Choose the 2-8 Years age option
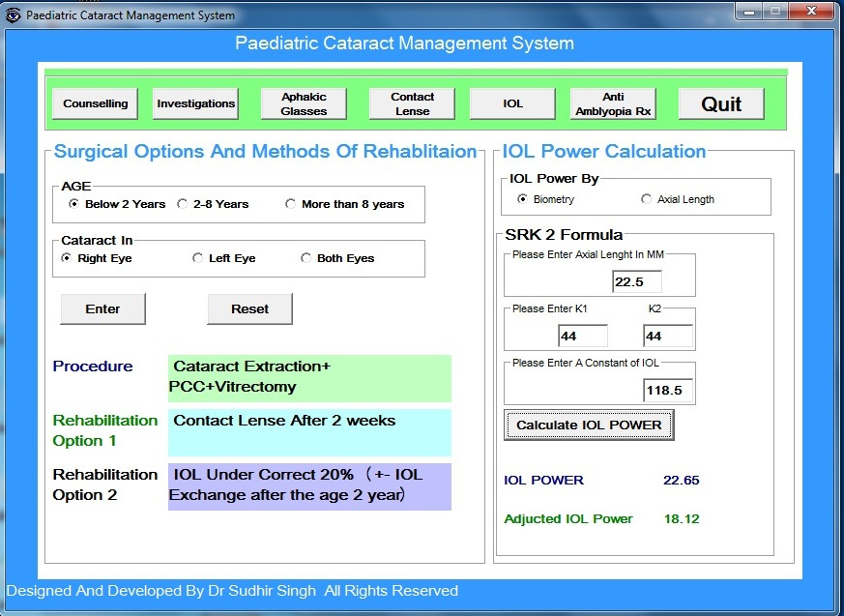Screen dimensions: 844x616 (x=183, y=204)
